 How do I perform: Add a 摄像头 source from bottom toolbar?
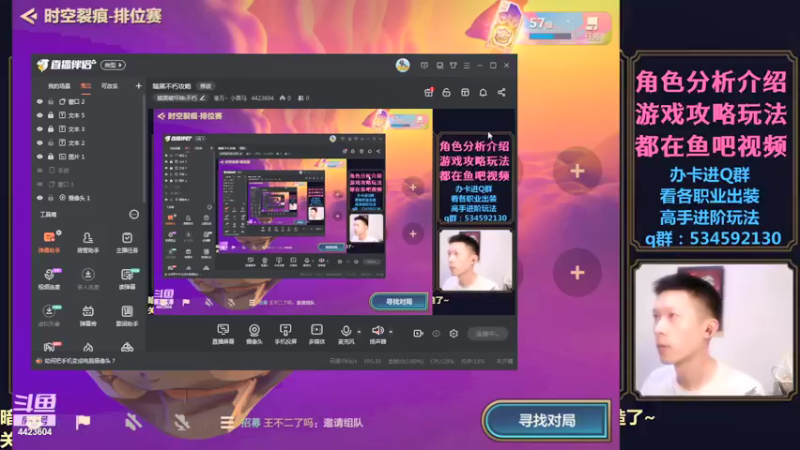pyautogui.click(x=254, y=334)
